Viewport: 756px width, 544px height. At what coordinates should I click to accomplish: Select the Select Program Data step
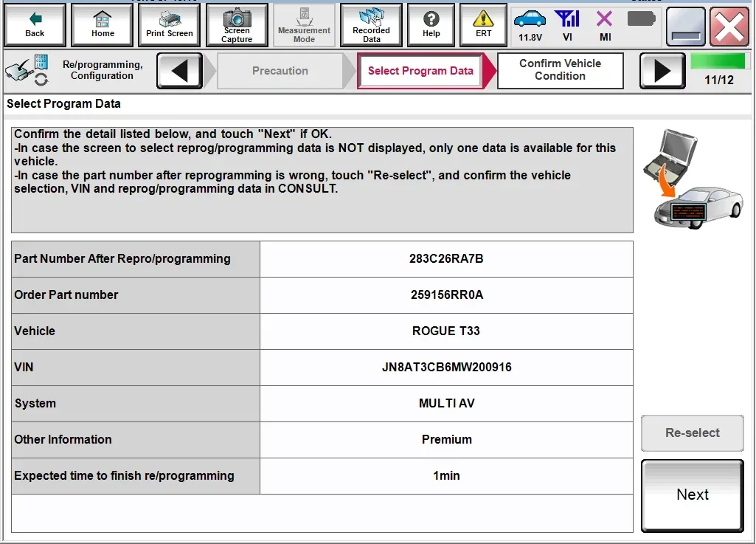point(420,71)
